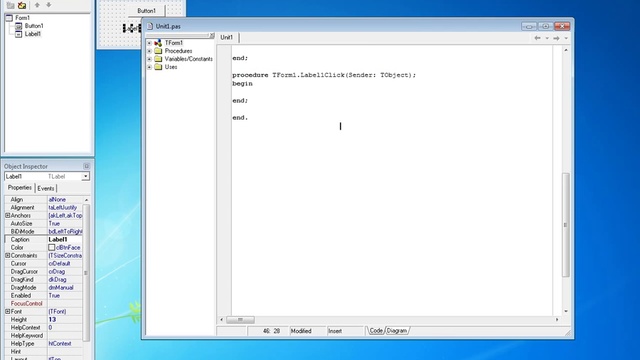Click the move up arrow in Object TreeView
The image size is (640, 360).
pyautogui.click(x=37, y=5)
